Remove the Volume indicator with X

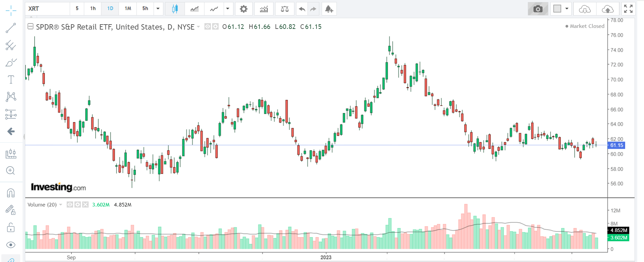point(85,204)
